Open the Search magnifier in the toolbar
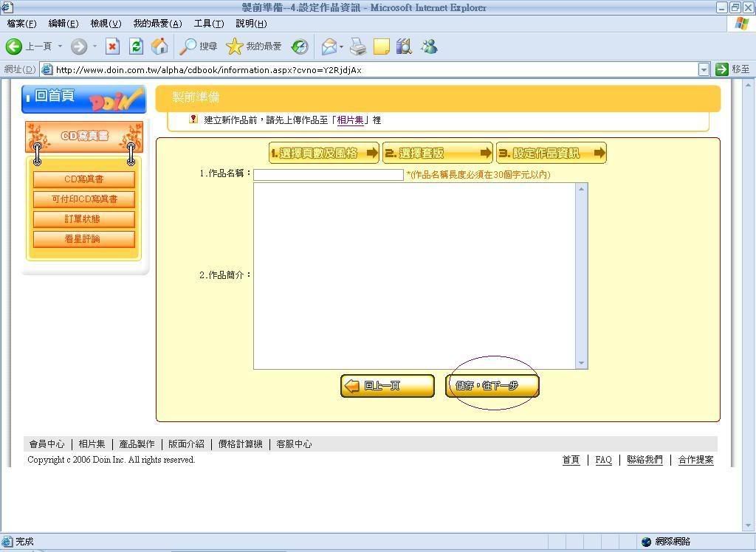This screenshot has height=552, width=756. coord(189,46)
